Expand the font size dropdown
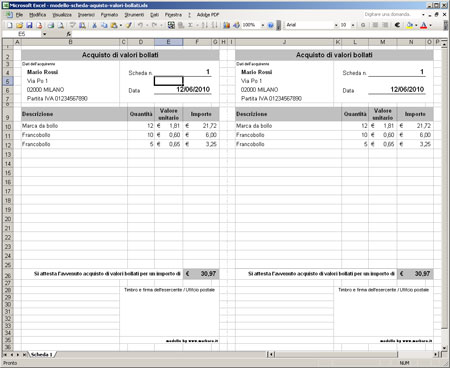Image resolution: width=450 pixels, height=368 pixels. click(x=353, y=25)
